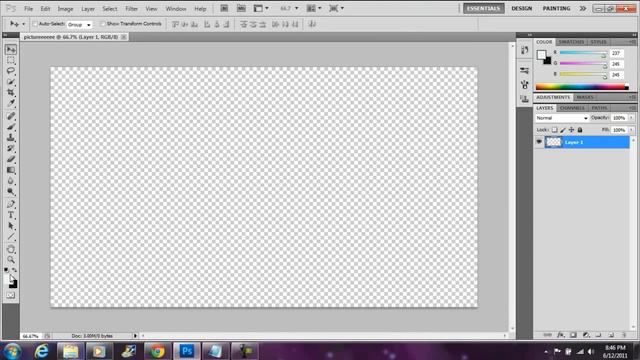This screenshot has width=640, height=360.
Task: Select the Pen tool
Action: (x=11, y=204)
